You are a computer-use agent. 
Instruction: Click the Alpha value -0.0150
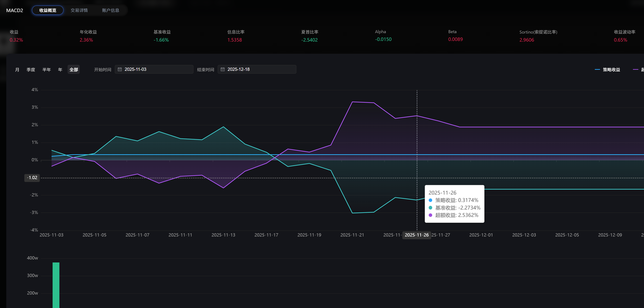click(383, 39)
